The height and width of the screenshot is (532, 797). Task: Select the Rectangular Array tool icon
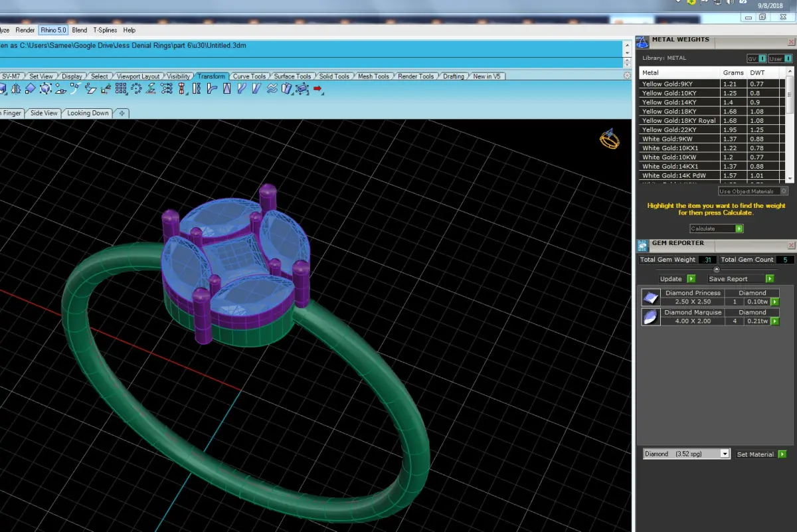pos(121,88)
